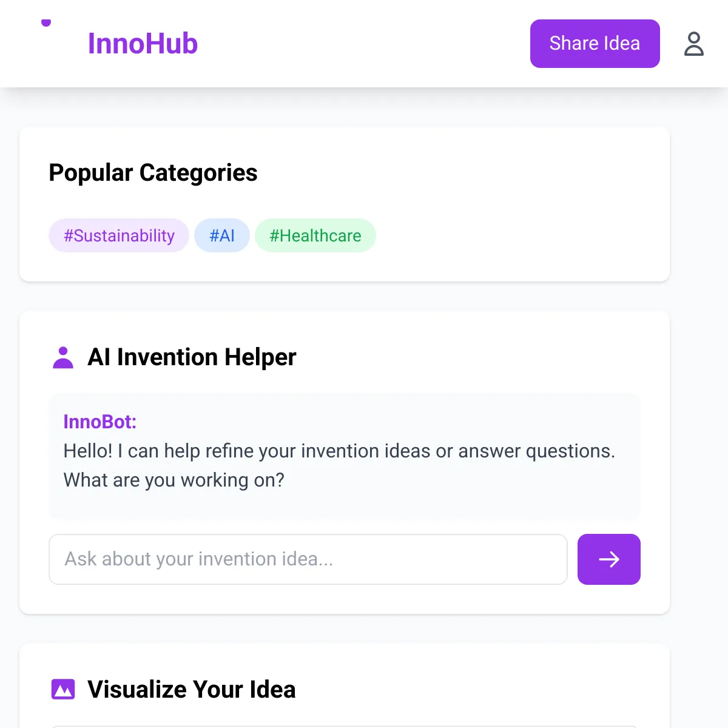Go to the Popular Categories section header
This screenshot has height=728, width=728.
[x=153, y=173]
